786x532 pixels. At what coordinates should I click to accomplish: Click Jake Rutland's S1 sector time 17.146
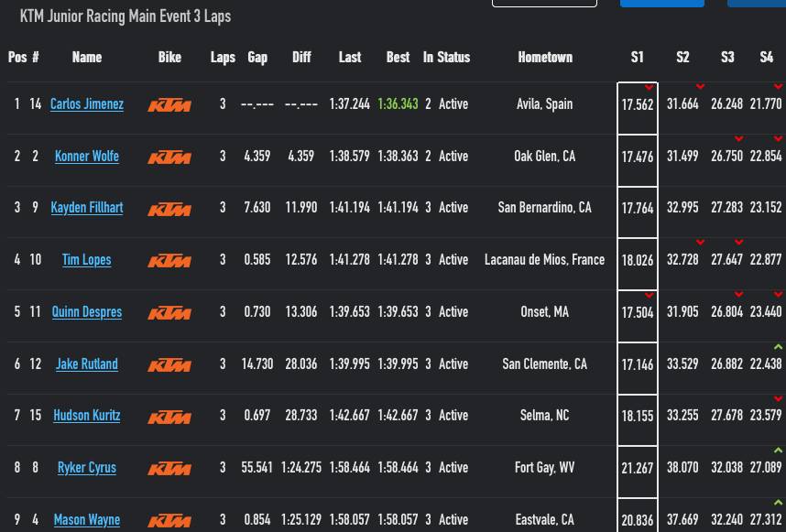point(638,365)
